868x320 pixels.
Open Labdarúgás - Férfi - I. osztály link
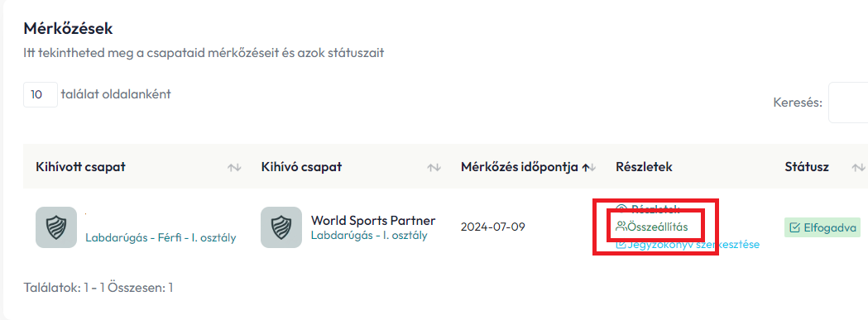click(161, 237)
